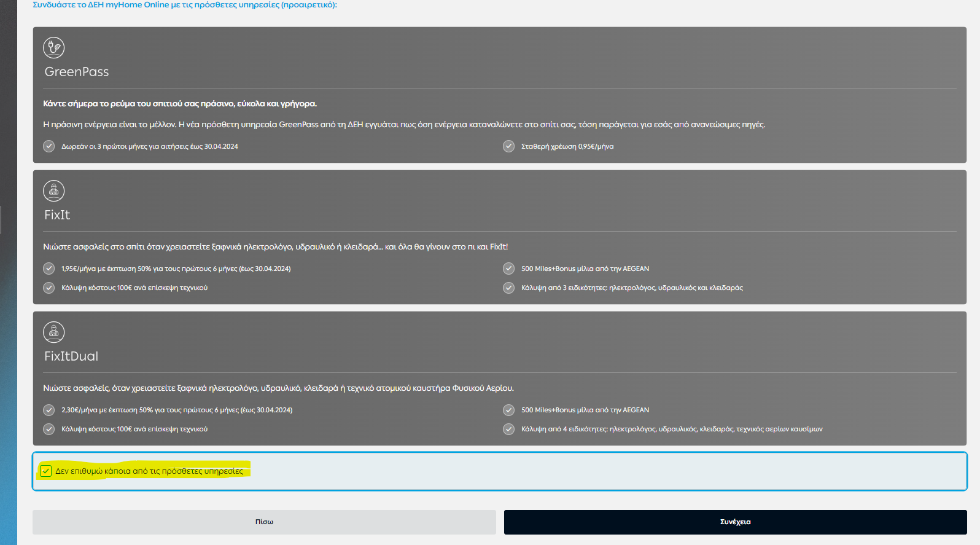Click check icon beside 'Δωρεάν οι 3 πρώτοι μήνες'
This screenshot has width=980, height=545.
pyautogui.click(x=49, y=146)
